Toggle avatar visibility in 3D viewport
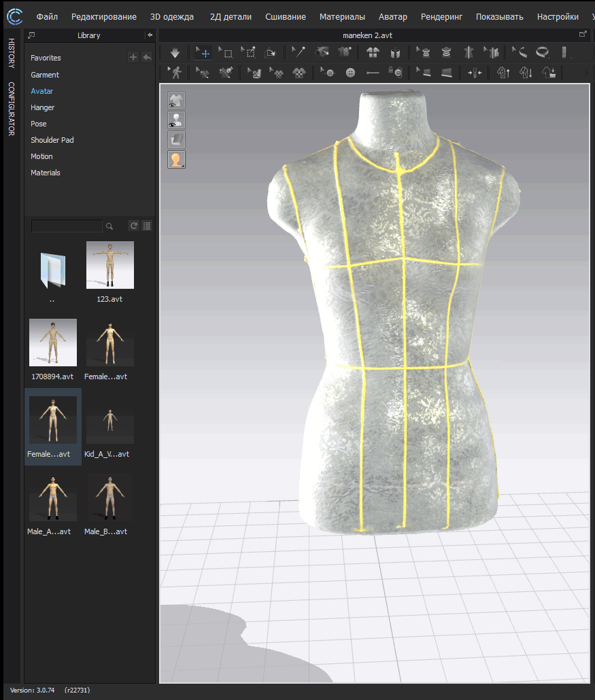 tap(176, 120)
